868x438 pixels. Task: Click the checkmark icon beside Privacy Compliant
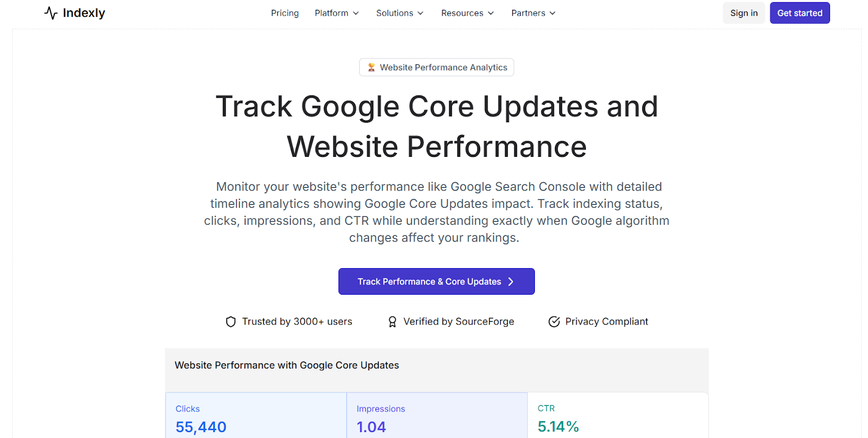(554, 322)
